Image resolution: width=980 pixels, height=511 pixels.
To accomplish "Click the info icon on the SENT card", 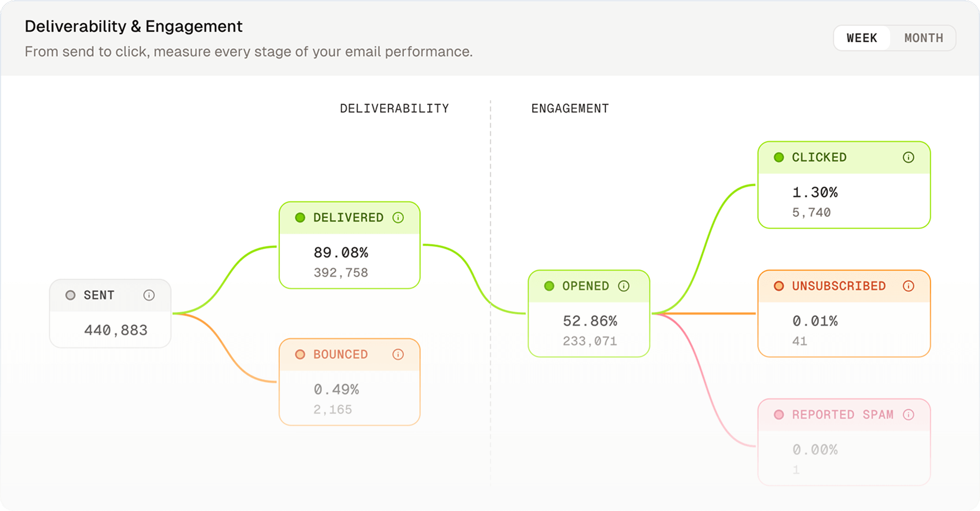I will [x=150, y=295].
